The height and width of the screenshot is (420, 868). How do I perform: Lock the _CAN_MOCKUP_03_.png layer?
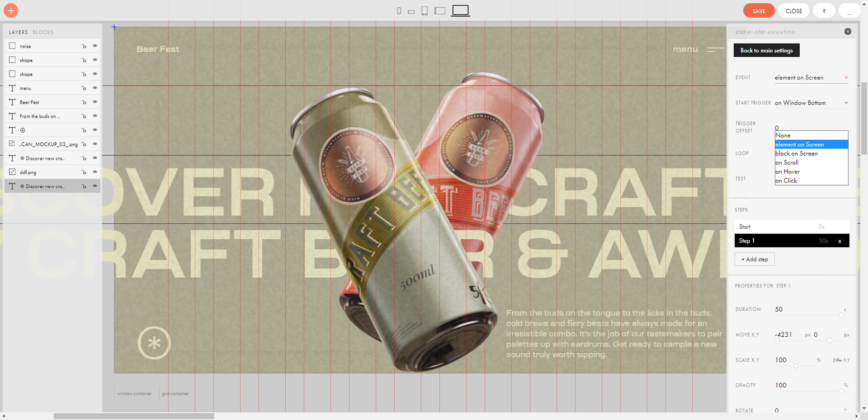pyautogui.click(x=84, y=144)
